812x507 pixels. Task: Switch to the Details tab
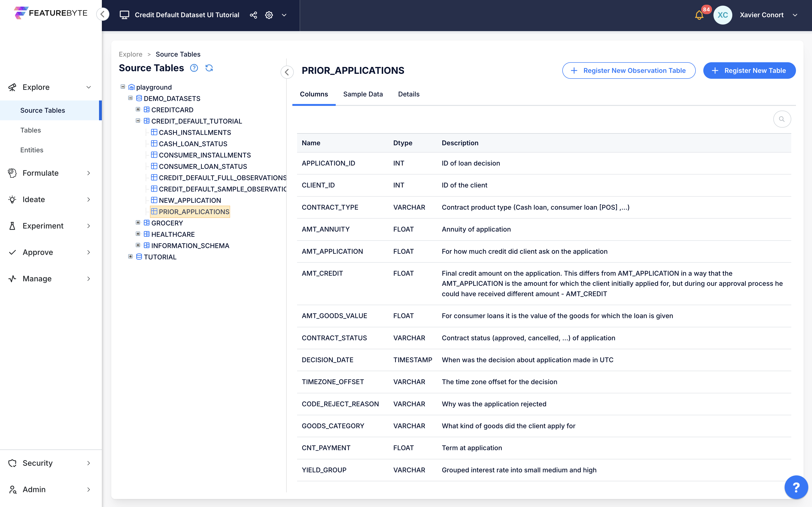point(408,94)
